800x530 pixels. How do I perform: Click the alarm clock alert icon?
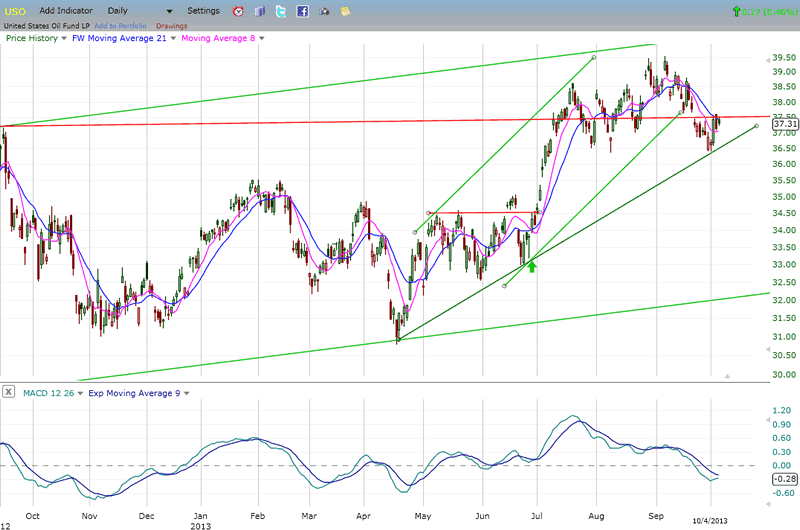tap(238, 11)
